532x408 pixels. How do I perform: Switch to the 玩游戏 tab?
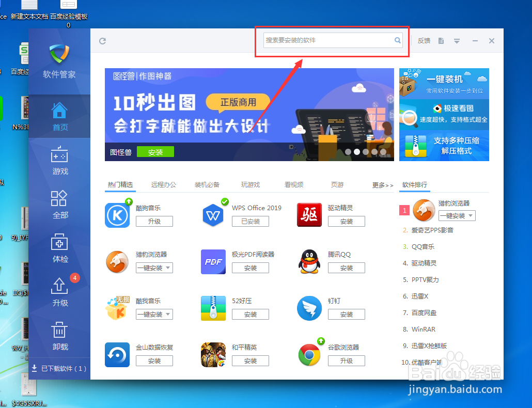[x=251, y=184]
